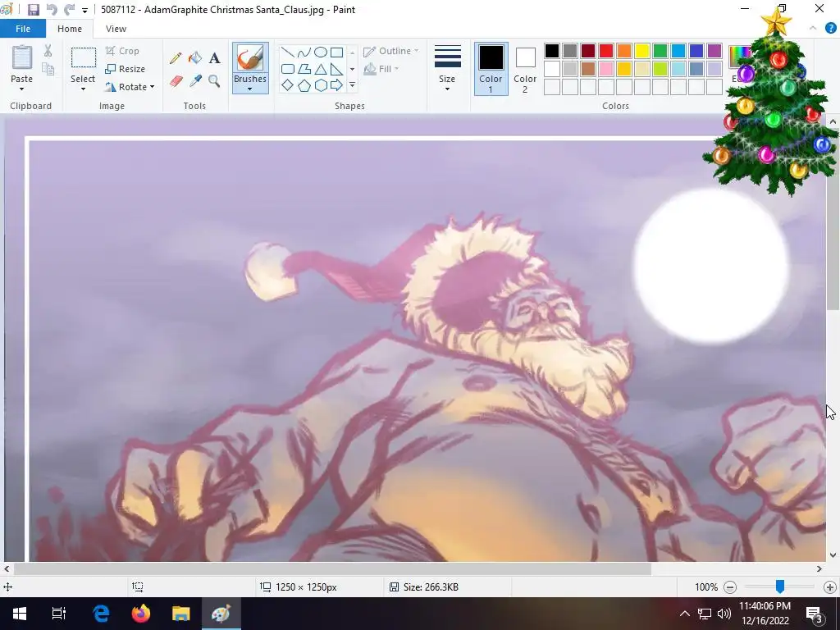Viewport: 840px width, 630px height.
Task: Pick the yellow color swatch
Action: click(642, 51)
